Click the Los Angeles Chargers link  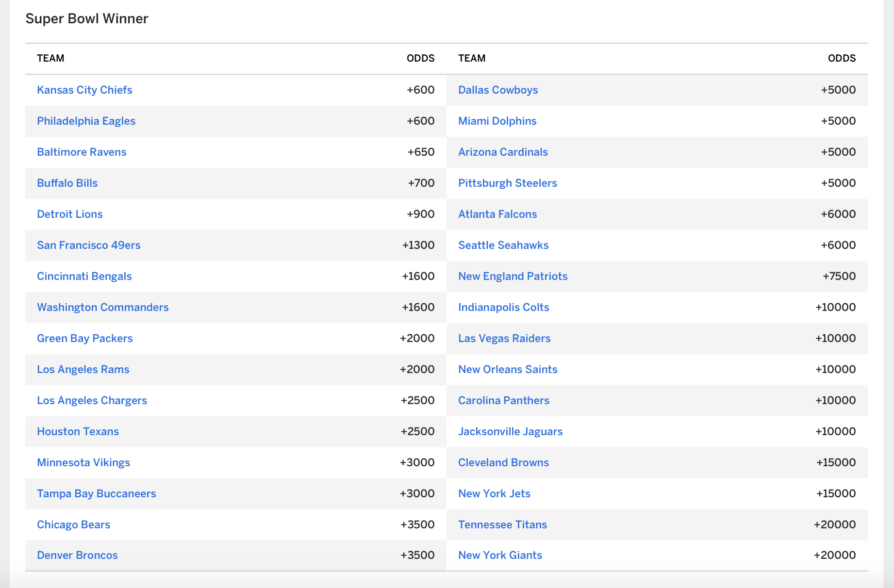(92, 400)
